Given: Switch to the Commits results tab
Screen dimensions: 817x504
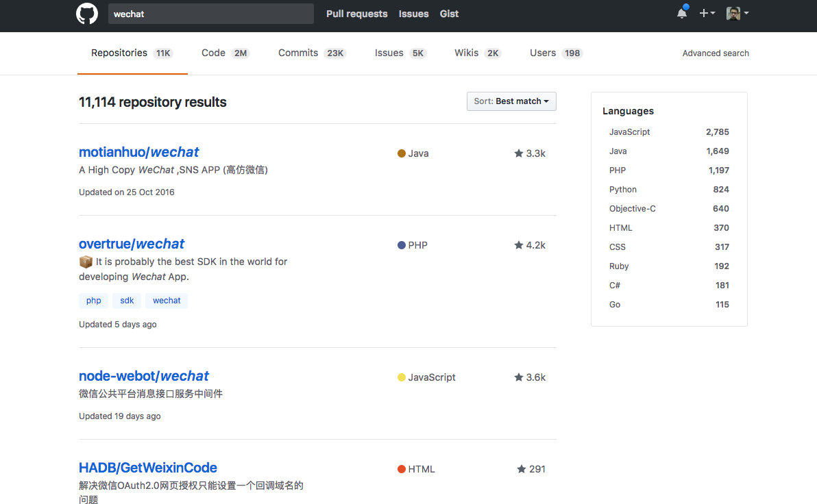Looking at the screenshot, I should pos(312,53).
